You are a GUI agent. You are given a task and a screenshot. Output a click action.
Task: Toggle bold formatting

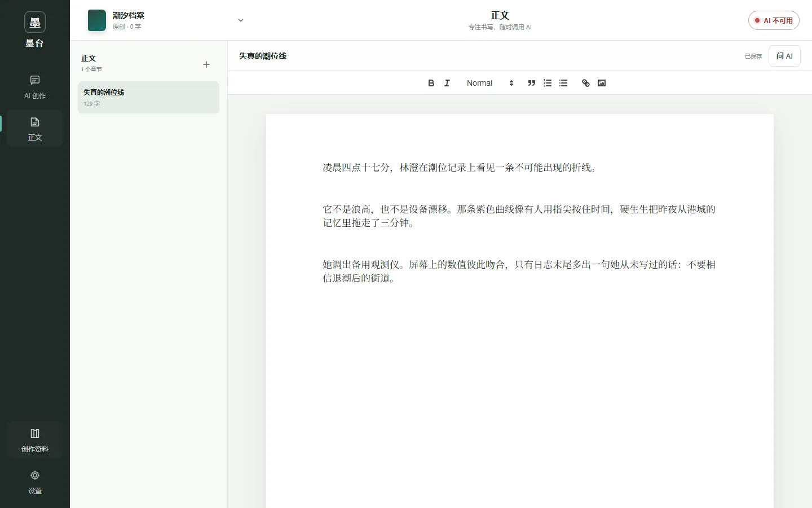tap(431, 83)
